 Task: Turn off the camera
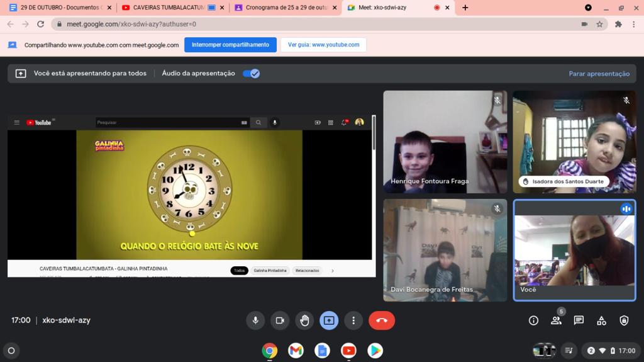tap(280, 320)
